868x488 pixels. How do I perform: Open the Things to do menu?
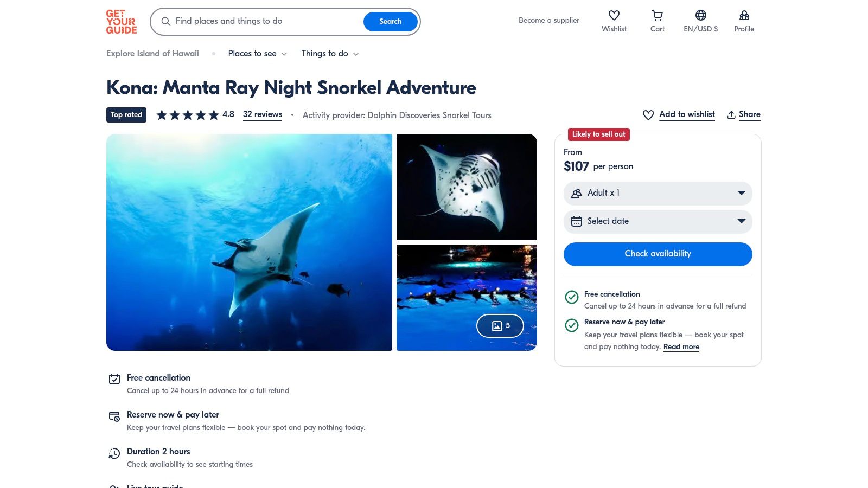pos(330,54)
